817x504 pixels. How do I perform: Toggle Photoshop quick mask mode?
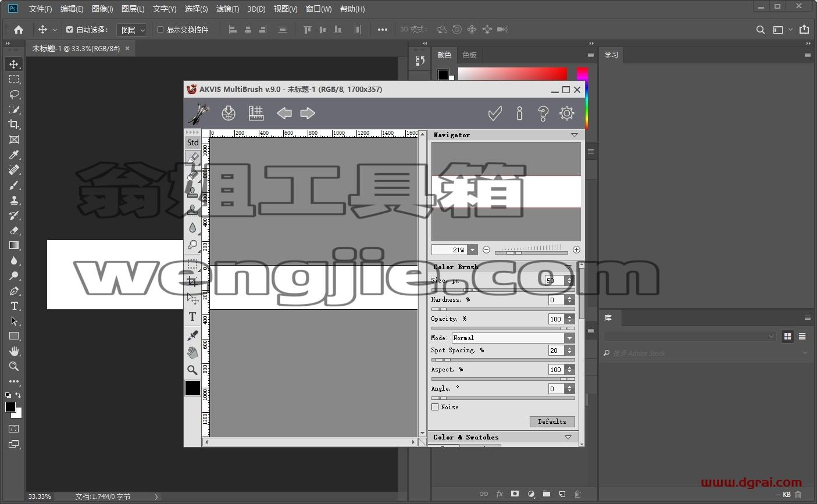point(14,429)
